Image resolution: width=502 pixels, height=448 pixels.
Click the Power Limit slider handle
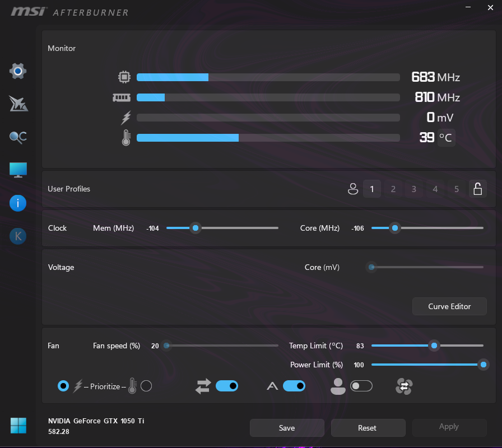(x=484, y=365)
